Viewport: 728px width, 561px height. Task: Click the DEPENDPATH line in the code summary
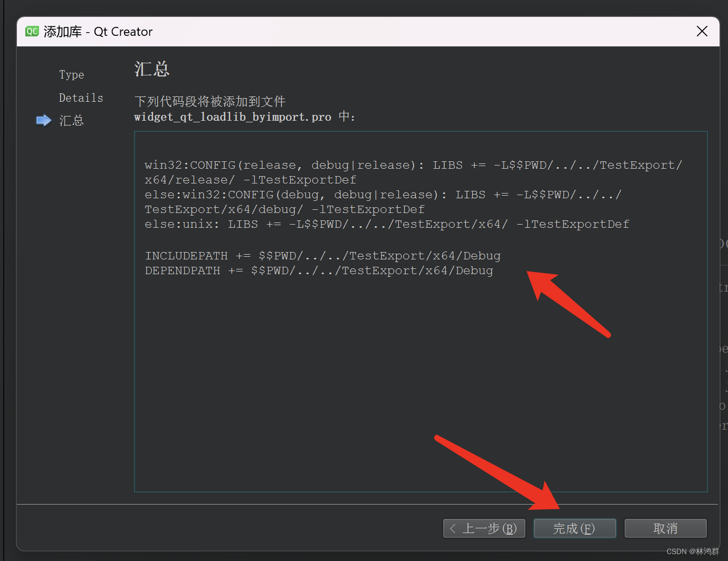click(x=319, y=270)
